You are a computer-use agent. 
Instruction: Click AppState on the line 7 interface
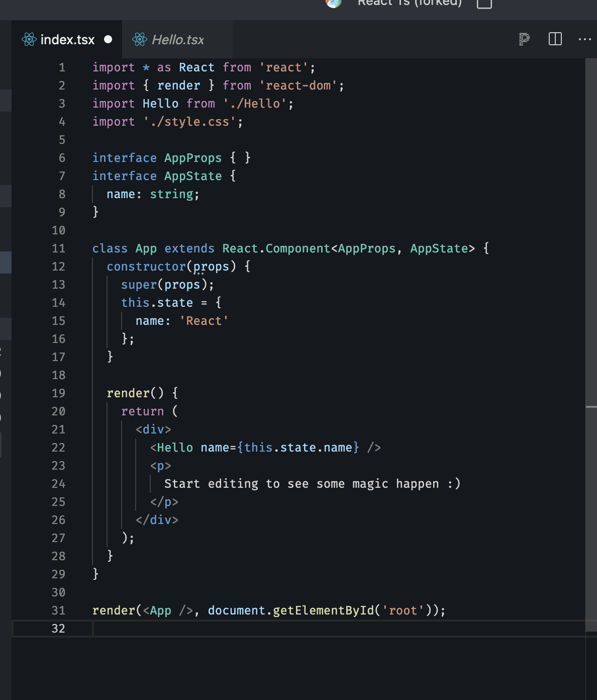(x=193, y=176)
